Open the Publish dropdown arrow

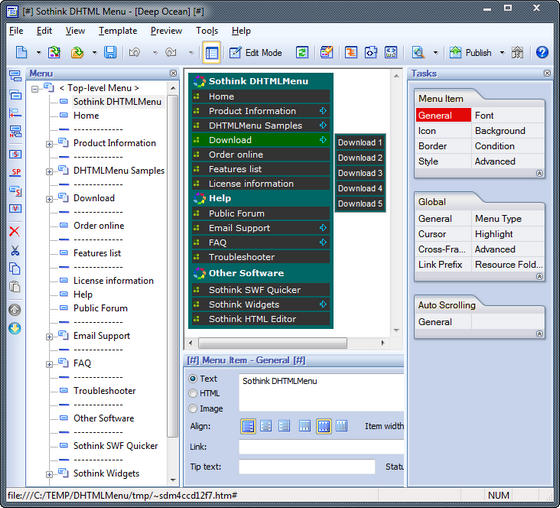502,53
